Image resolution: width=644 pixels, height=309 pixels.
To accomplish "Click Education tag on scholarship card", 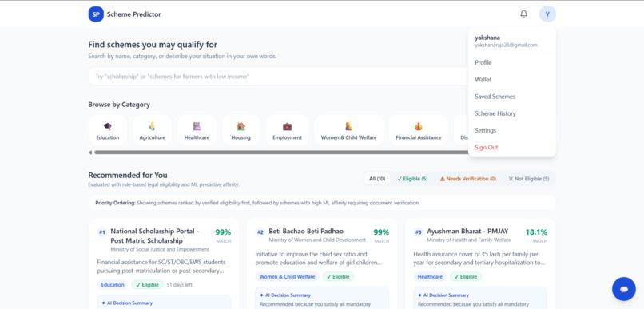I will (x=113, y=285).
